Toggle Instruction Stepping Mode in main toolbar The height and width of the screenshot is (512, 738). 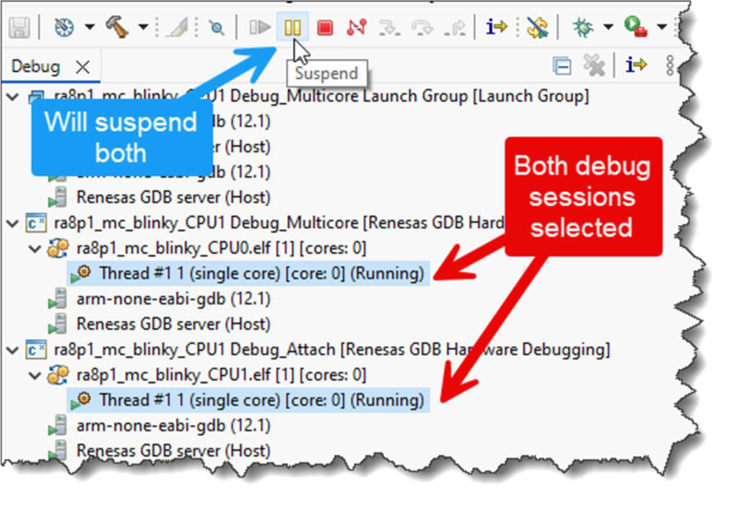tap(497, 27)
